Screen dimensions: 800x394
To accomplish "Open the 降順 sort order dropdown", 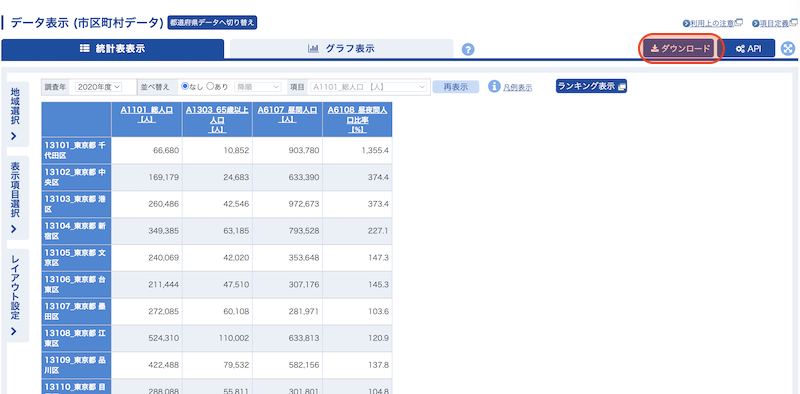I will (x=258, y=87).
